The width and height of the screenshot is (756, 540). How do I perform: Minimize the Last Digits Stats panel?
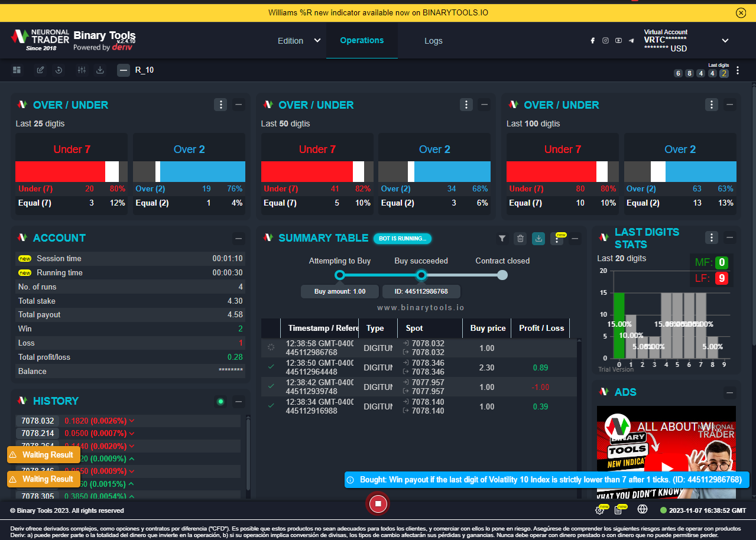pos(730,238)
